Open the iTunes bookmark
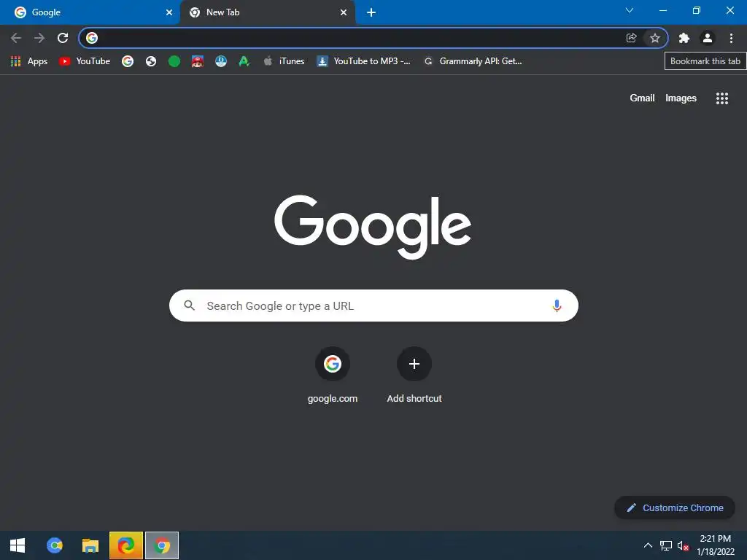 [x=284, y=61]
